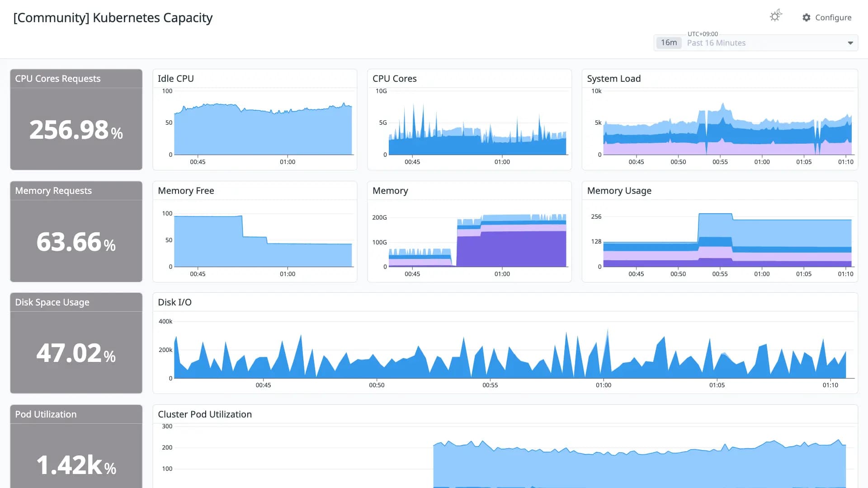The width and height of the screenshot is (868, 488).
Task: Click the 10k label on System Load axis
Action: pyautogui.click(x=596, y=91)
